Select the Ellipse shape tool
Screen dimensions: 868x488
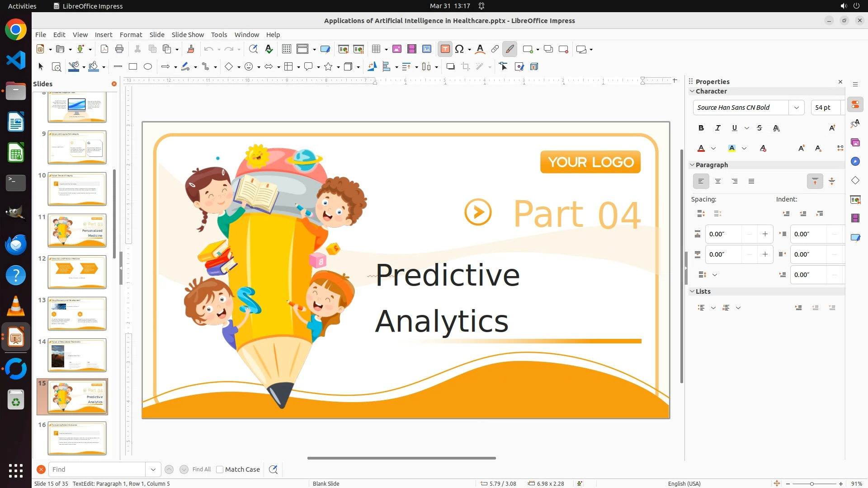[148, 67]
